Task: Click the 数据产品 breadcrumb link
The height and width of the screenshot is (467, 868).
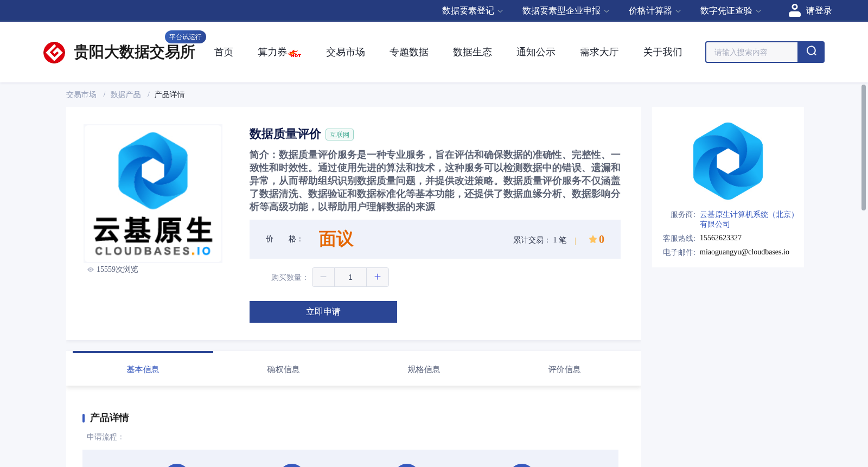Action: (x=126, y=95)
